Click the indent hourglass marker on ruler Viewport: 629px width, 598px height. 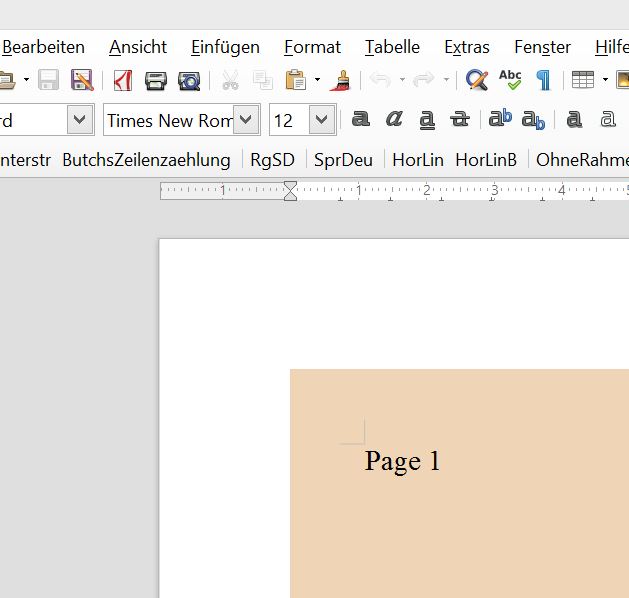click(x=290, y=191)
